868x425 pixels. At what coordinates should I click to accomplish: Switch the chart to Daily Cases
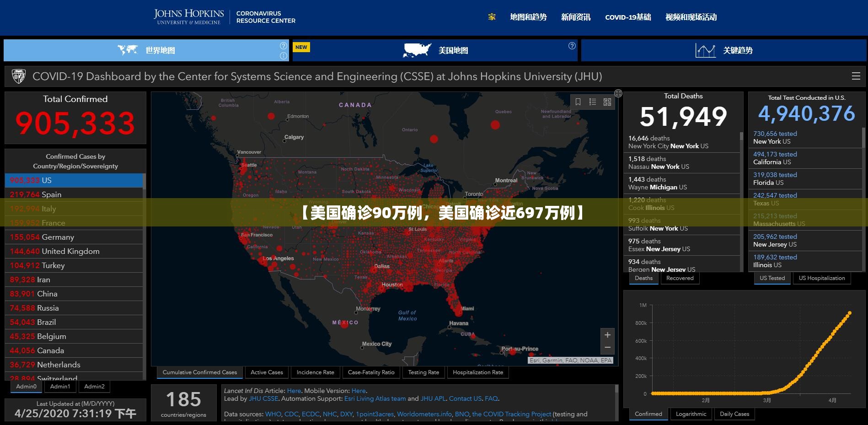point(735,414)
